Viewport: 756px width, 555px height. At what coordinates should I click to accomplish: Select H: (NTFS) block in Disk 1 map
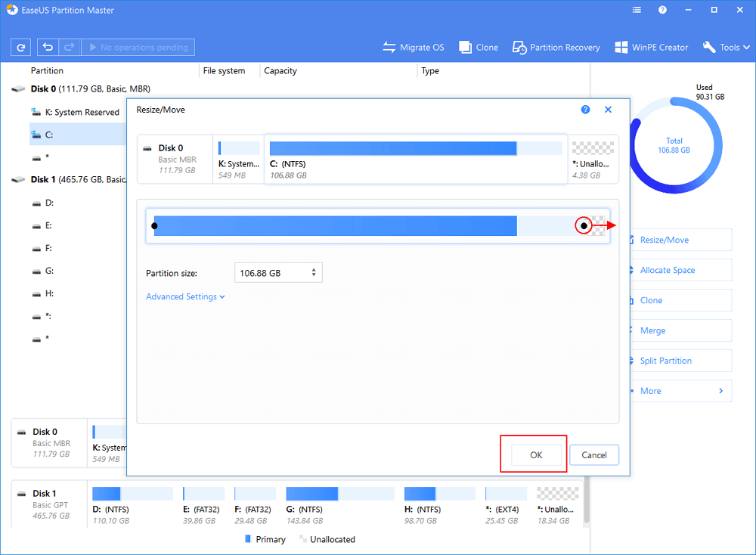[x=440, y=505]
